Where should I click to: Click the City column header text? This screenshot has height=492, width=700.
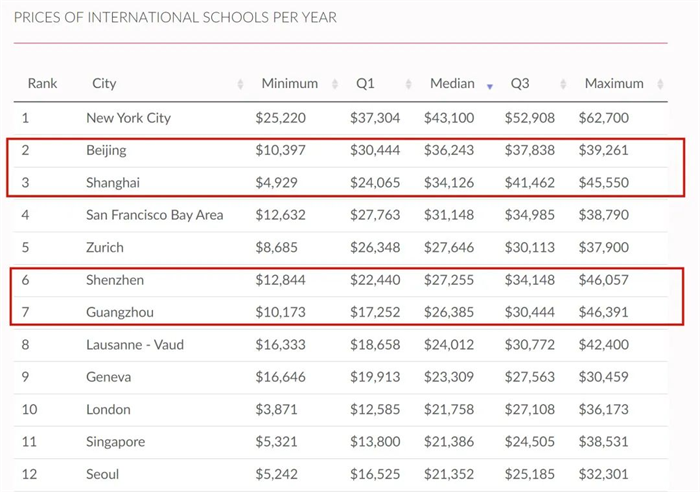coord(104,83)
